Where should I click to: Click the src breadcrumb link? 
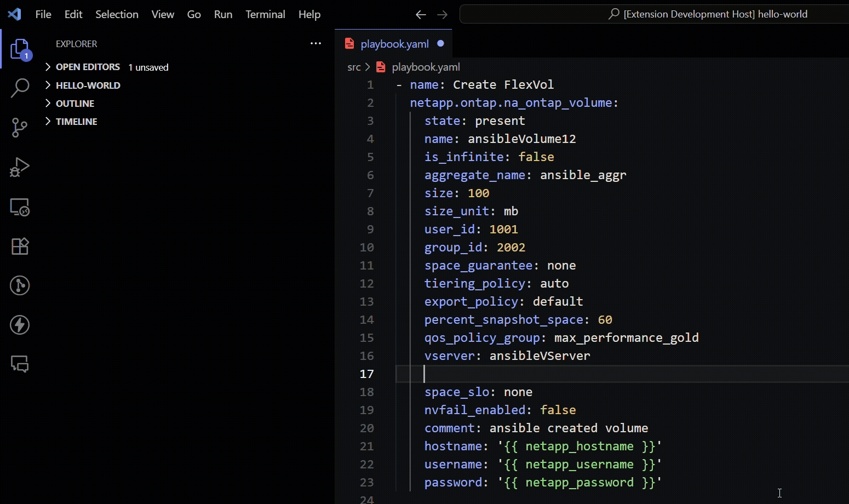[x=353, y=67]
